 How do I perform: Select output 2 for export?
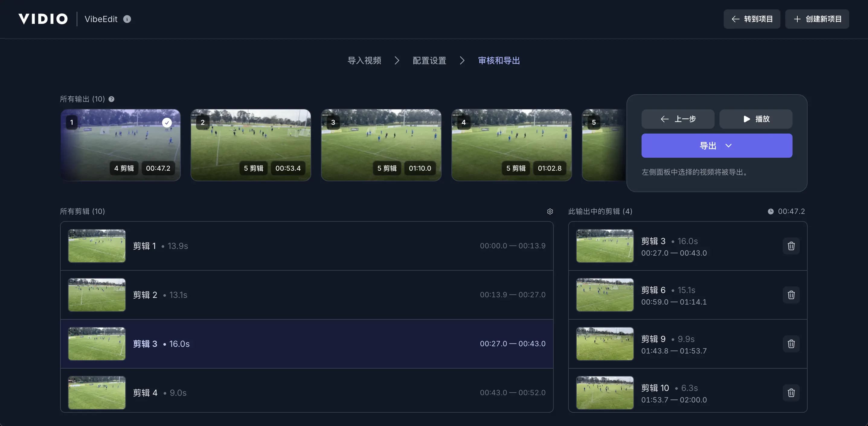click(x=251, y=145)
